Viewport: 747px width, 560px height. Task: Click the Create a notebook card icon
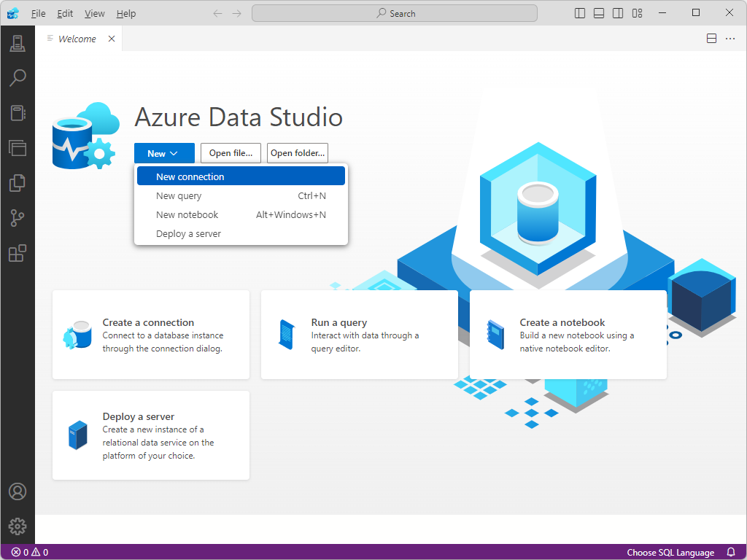[495, 335]
